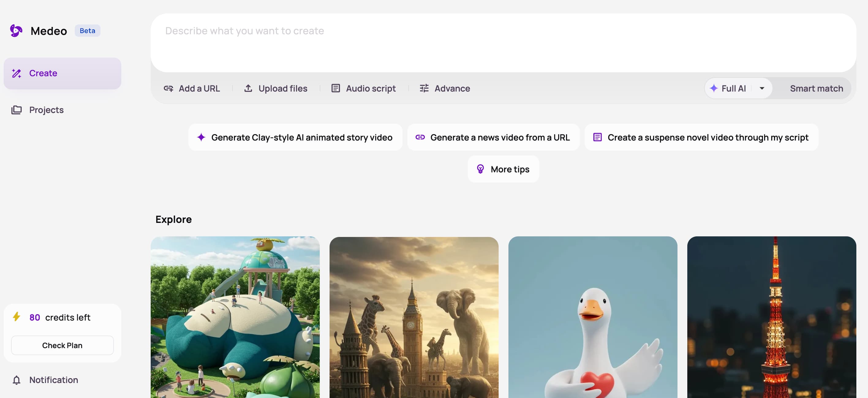The image size is (868, 398).
Task: Click the Check Plan button
Action: 62,345
